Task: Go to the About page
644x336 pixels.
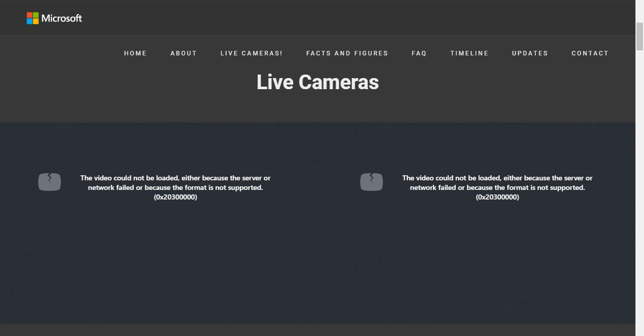Action: coord(184,53)
